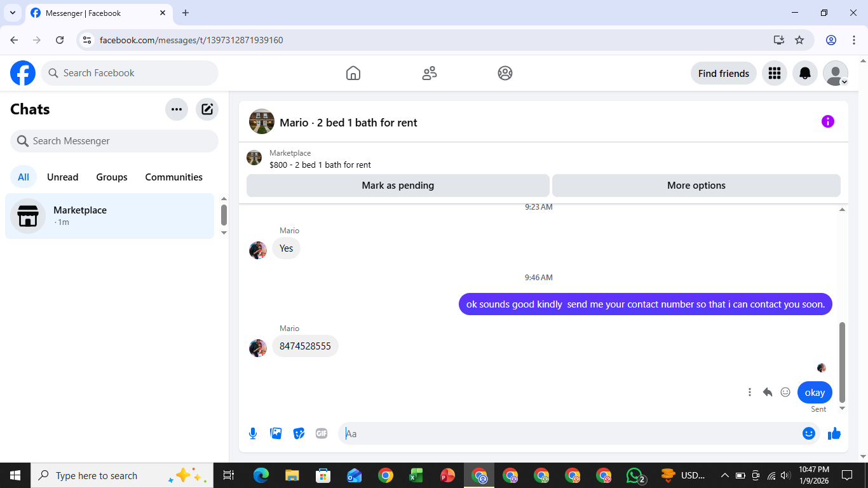Select the Communities chats tab
Viewport: 868px width, 488px height.
[174, 177]
